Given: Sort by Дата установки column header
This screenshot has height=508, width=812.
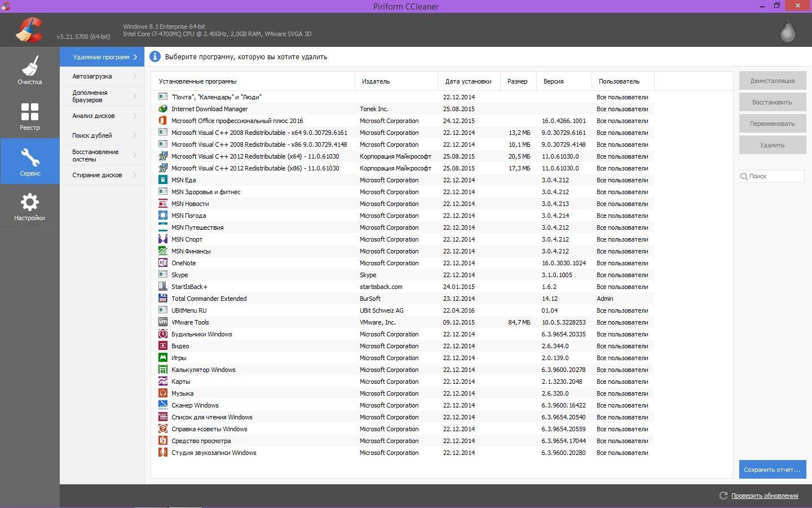Looking at the screenshot, I should click(x=469, y=81).
